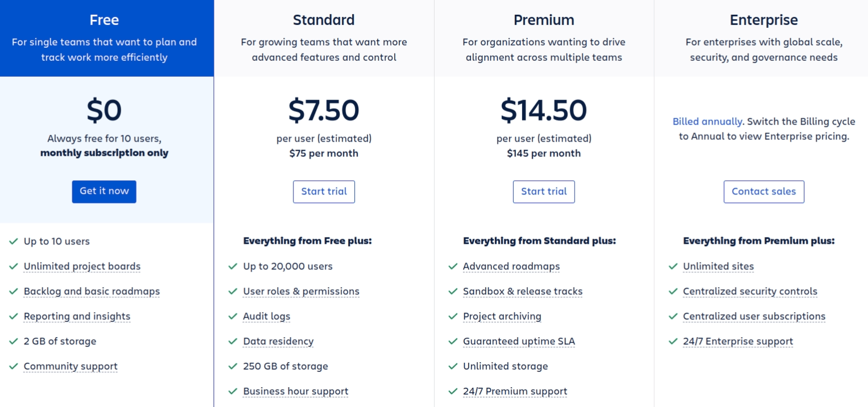
Task: Open Community support details
Action: (x=71, y=366)
